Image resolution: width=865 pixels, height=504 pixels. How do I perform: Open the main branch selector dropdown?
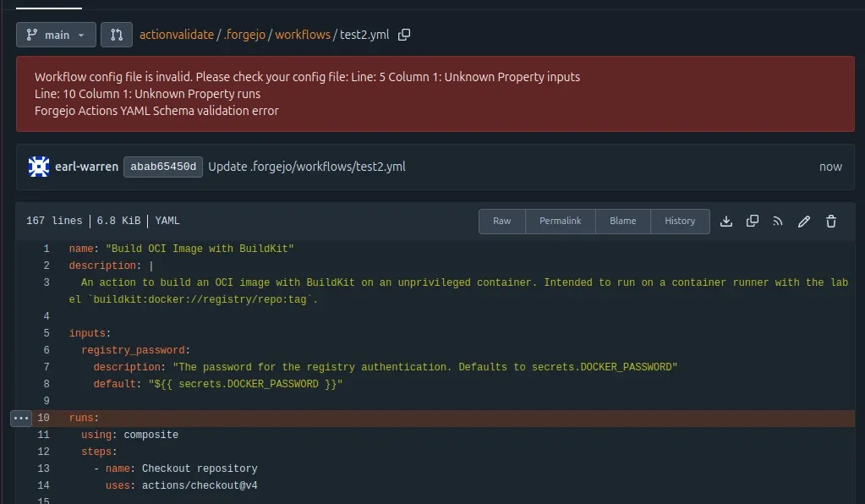pyautogui.click(x=55, y=35)
